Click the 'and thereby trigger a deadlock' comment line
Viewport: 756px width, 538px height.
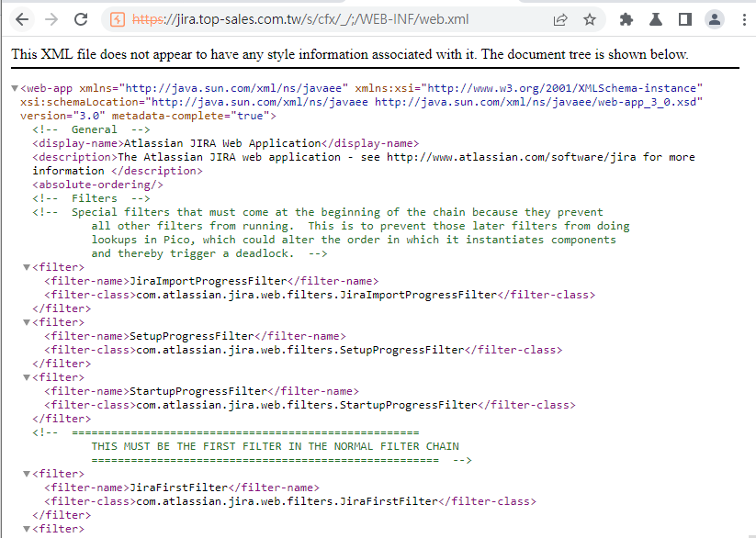pyautogui.click(x=209, y=253)
